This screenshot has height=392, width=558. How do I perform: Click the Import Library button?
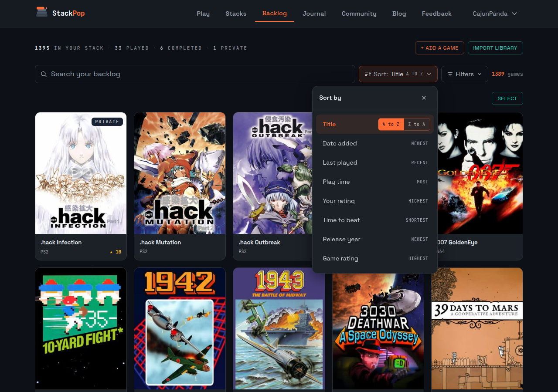pos(495,48)
